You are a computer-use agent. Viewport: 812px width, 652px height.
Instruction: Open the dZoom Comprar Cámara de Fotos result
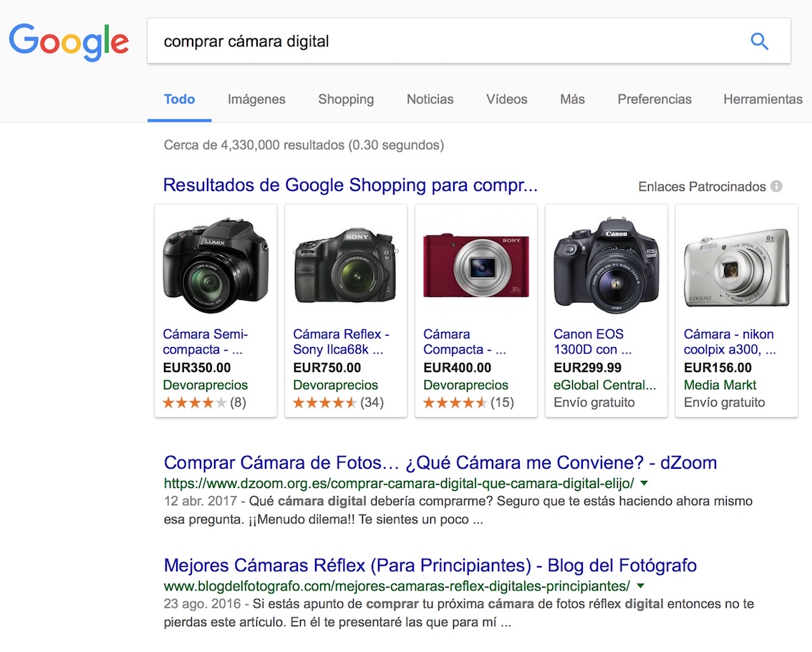coord(440,462)
